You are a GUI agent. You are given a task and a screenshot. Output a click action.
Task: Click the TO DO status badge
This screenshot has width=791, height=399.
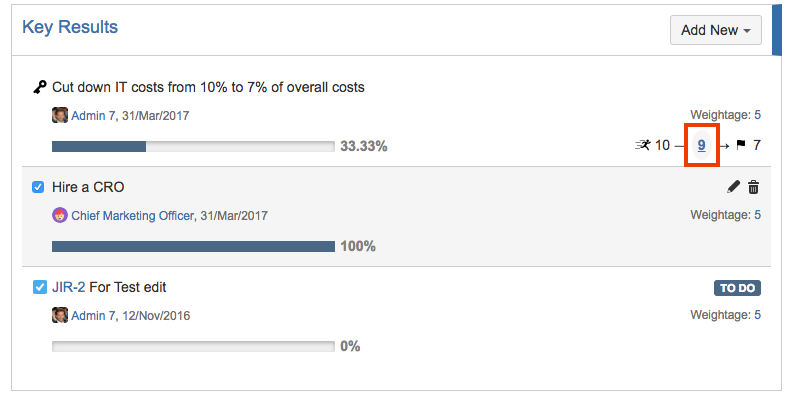coord(737,288)
